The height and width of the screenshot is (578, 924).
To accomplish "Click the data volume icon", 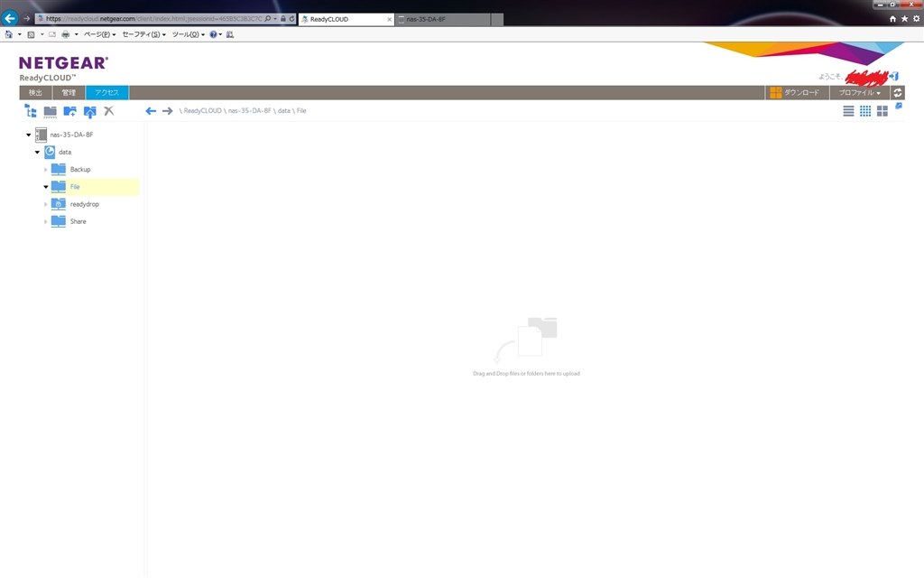I will pyautogui.click(x=51, y=152).
